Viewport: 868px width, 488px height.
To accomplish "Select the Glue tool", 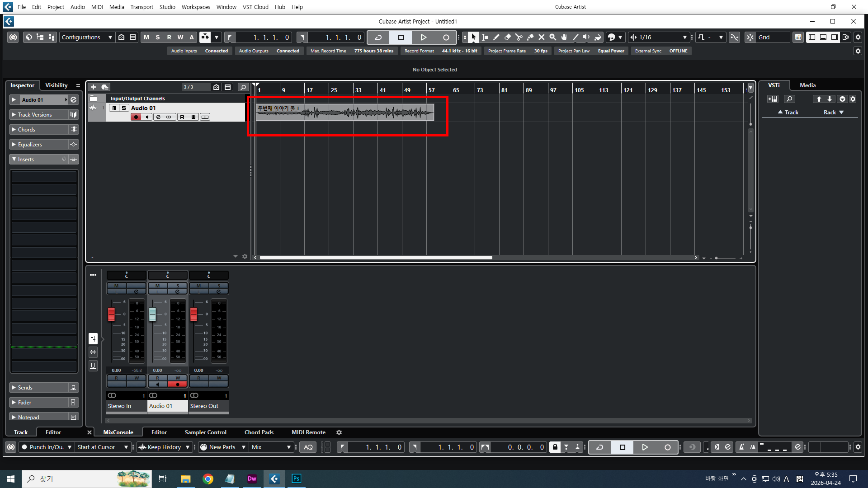I will [530, 38].
